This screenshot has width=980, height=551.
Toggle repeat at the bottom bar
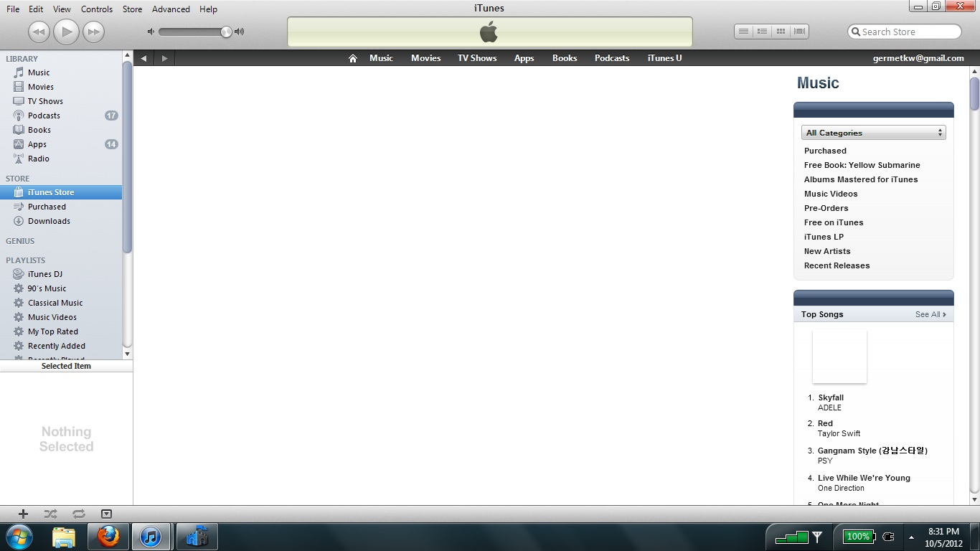pyautogui.click(x=79, y=514)
